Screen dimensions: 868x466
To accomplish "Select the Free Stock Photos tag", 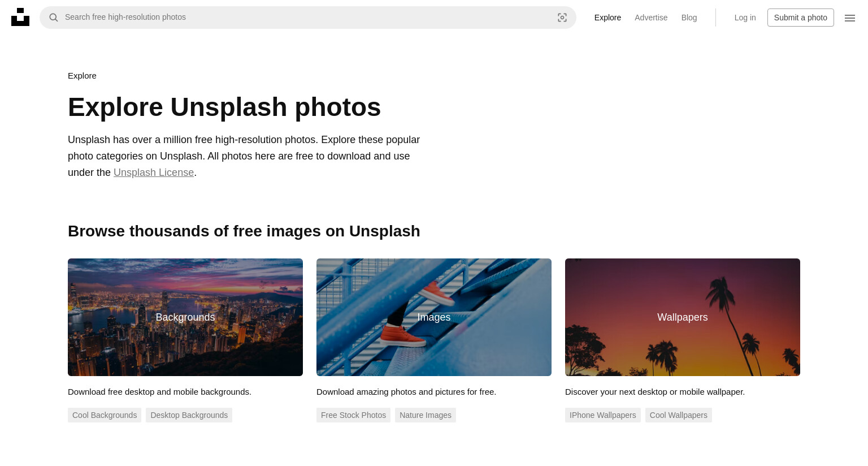I will [x=353, y=415].
